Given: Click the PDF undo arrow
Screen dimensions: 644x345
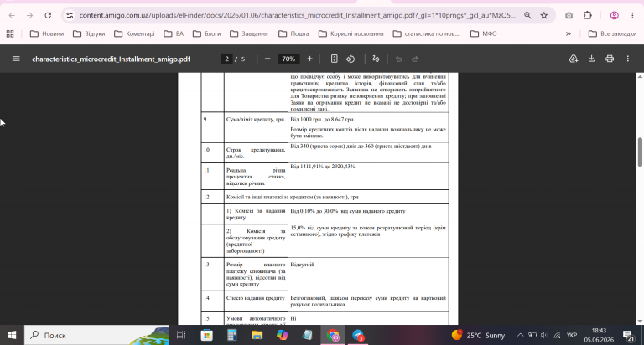Looking at the screenshot, I should (398, 59).
